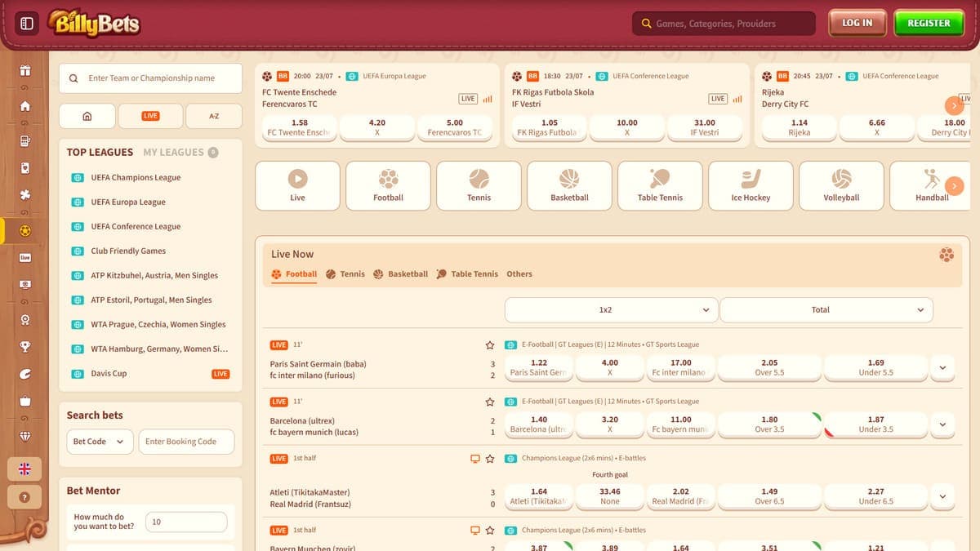Switch to the Others tab in Live Now
The height and width of the screenshot is (551, 980).
(x=519, y=274)
